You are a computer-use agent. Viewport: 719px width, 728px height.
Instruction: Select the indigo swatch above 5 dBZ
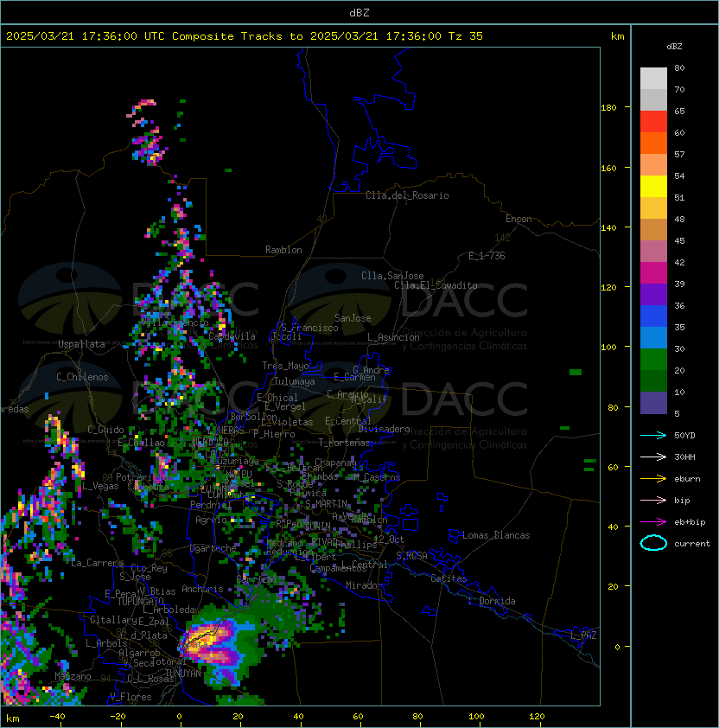[653, 403]
